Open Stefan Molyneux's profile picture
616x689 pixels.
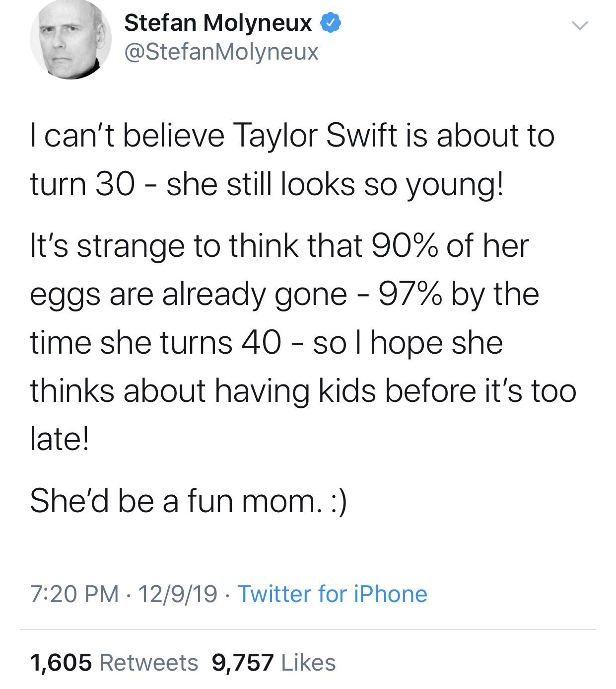[x=70, y=39]
